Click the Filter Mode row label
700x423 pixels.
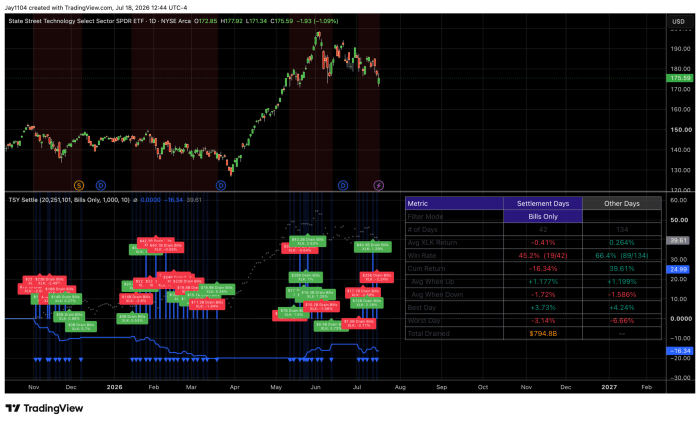[x=425, y=216]
